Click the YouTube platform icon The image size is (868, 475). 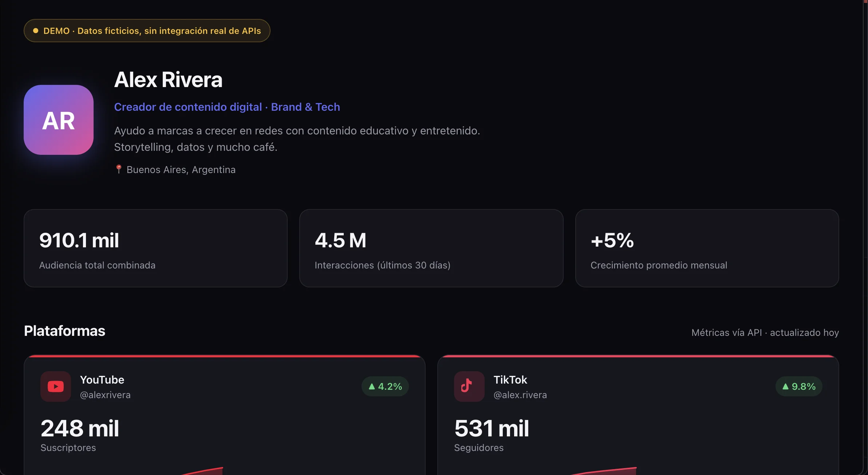pyautogui.click(x=56, y=386)
